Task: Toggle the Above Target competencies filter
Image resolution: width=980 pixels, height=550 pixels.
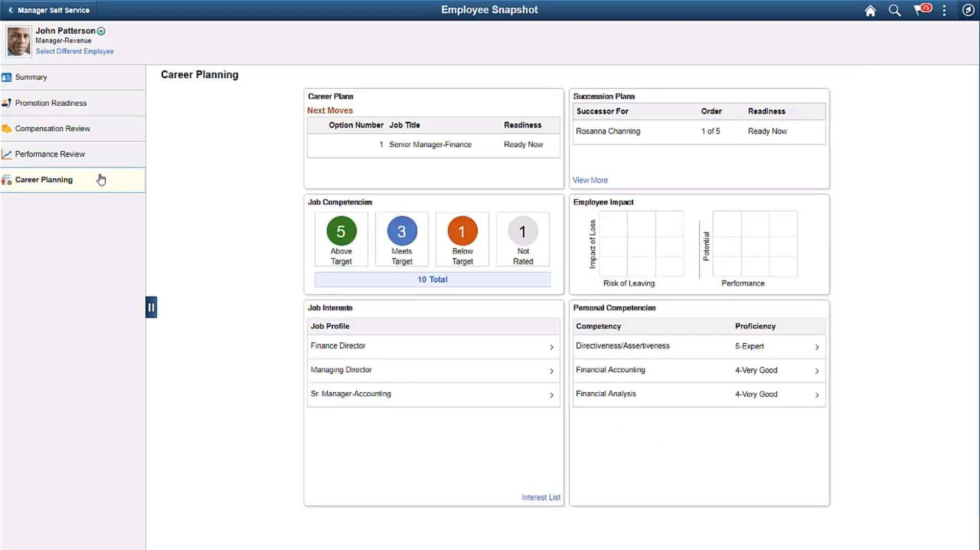Action: (x=340, y=232)
